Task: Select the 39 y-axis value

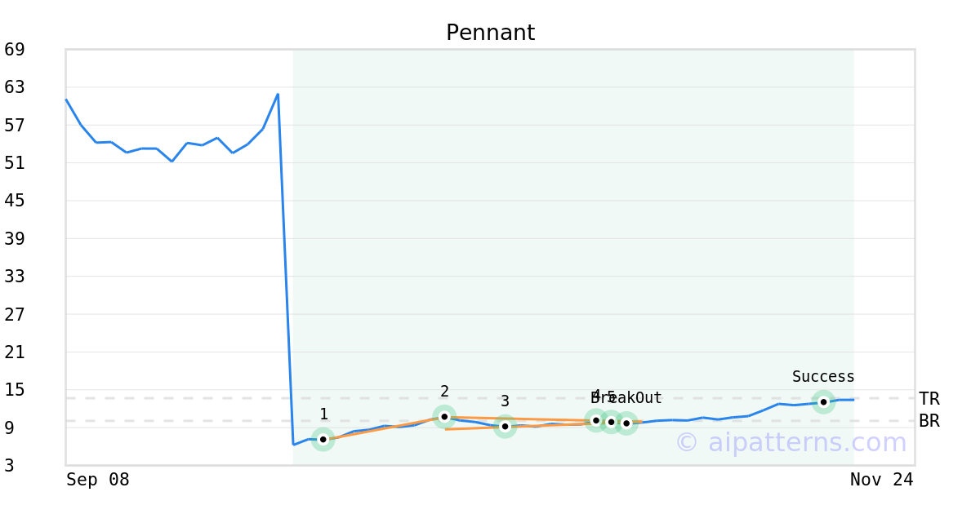Action: (x=15, y=239)
